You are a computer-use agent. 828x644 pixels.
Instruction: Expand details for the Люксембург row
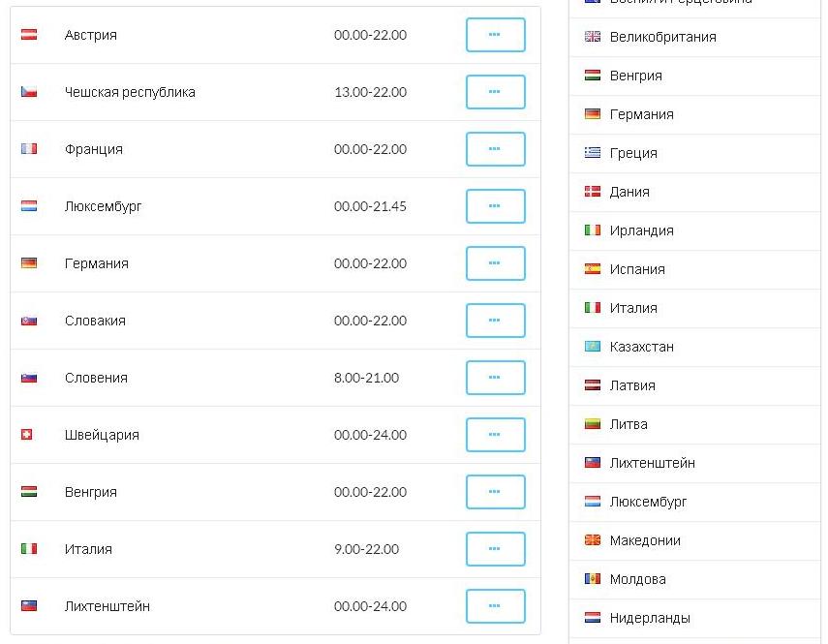(x=495, y=206)
